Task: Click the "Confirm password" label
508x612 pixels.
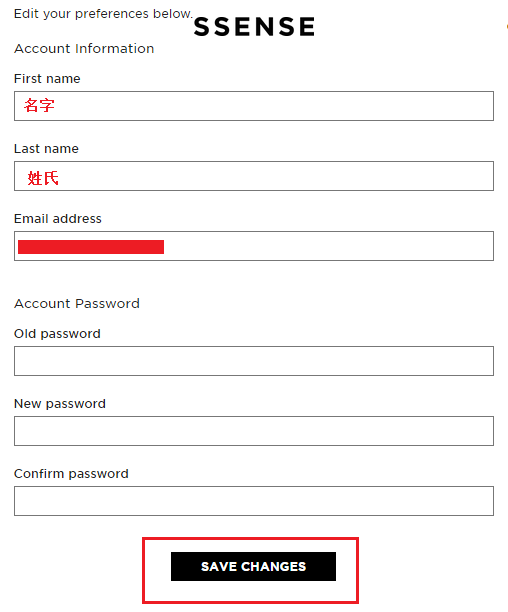Action: tap(71, 473)
